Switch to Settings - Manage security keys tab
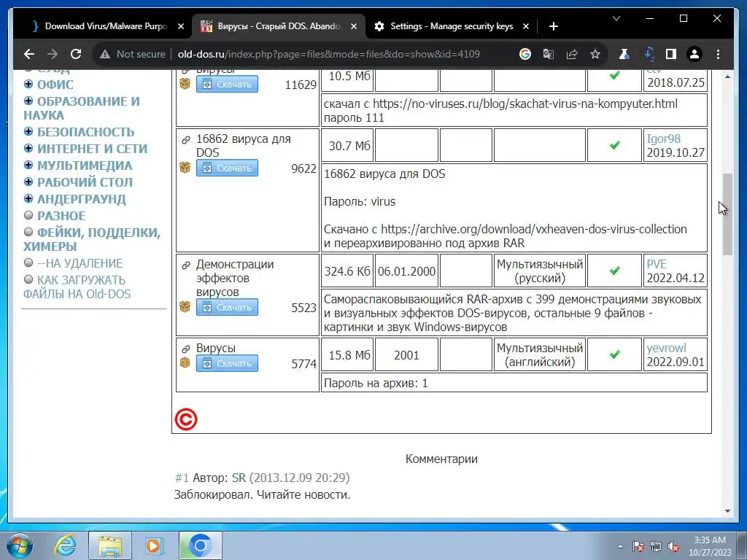This screenshot has height=560, width=747. 451,27
